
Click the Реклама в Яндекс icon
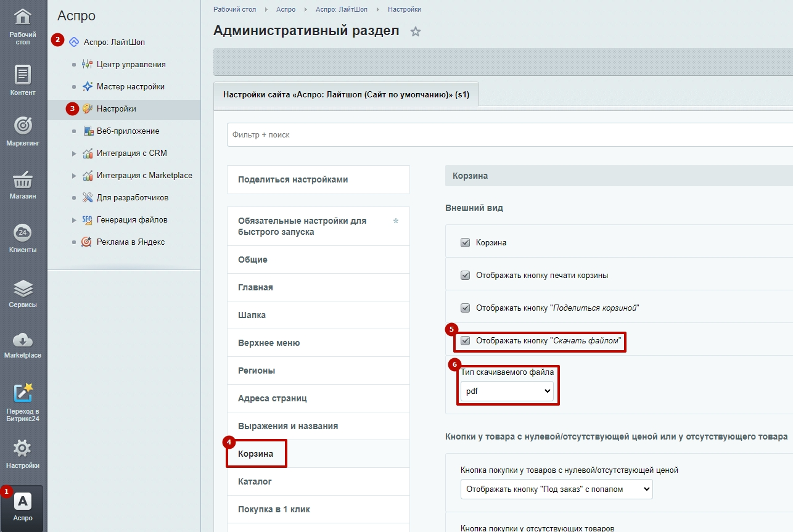87,242
